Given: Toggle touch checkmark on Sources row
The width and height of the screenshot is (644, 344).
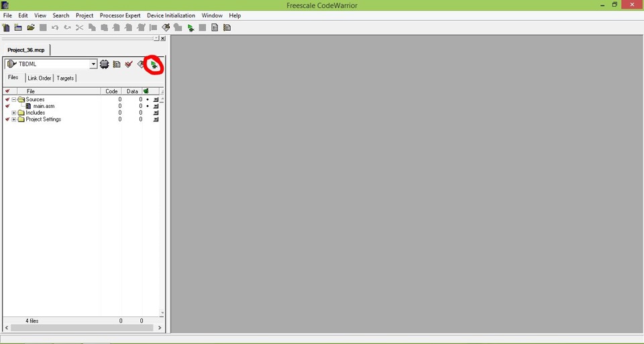Looking at the screenshot, I should click(x=7, y=99).
